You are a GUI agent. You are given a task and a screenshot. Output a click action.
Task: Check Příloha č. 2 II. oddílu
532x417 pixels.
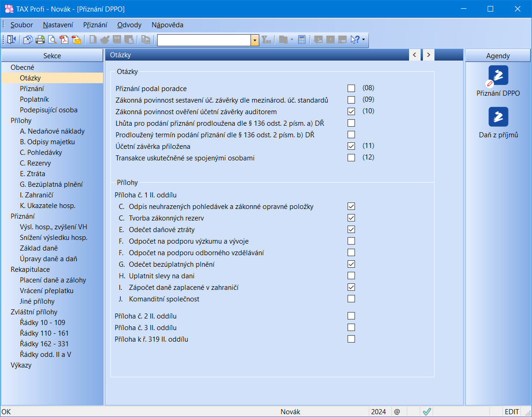tap(351, 316)
